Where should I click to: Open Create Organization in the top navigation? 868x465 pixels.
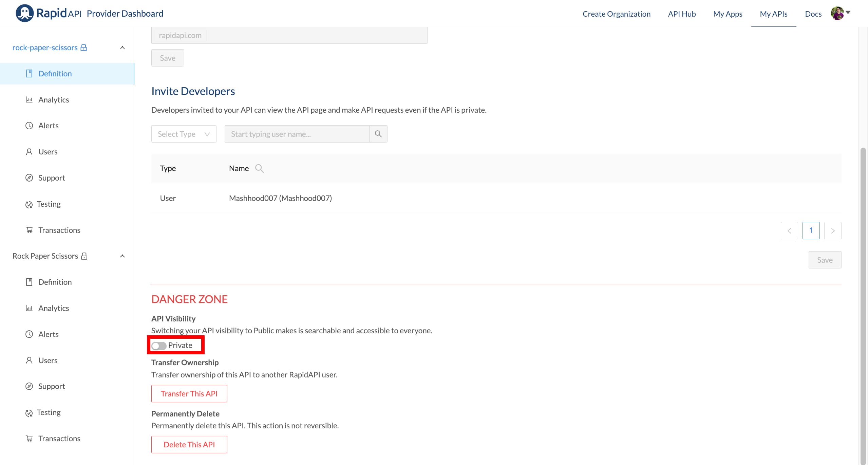pos(616,14)
